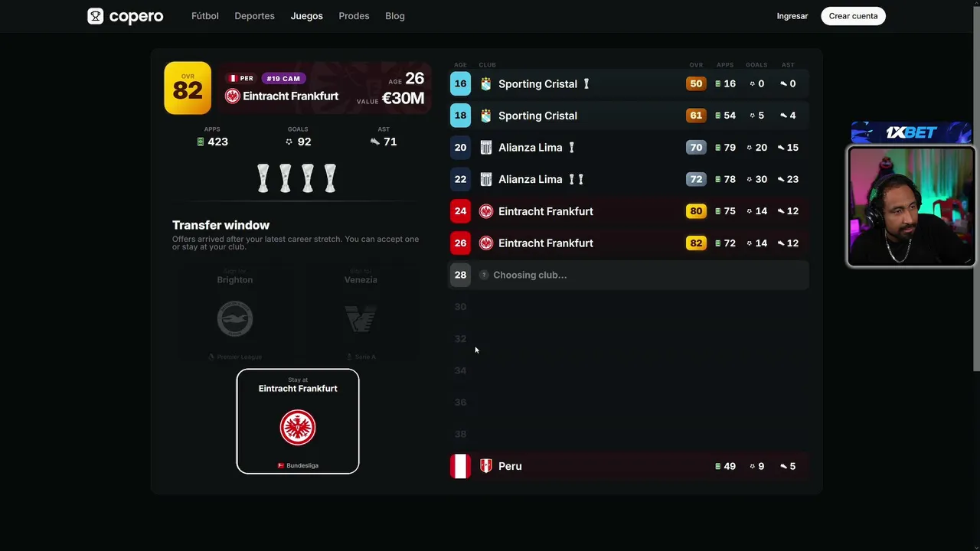Click the assists boot icon beside 71
This screenshot has height=551, width=980.
point(374,142)
